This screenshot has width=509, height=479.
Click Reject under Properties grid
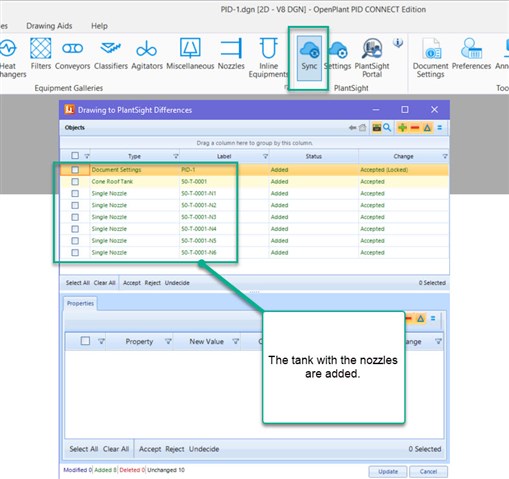[175, 449]
